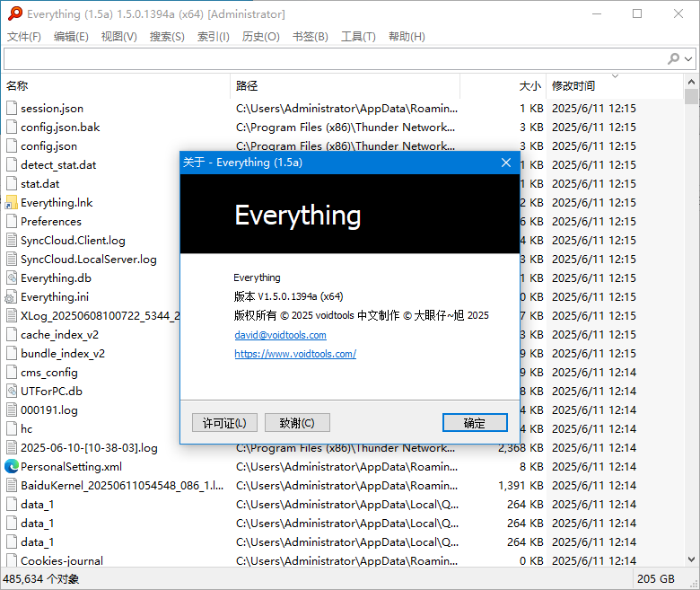Click the session.json path cell
700x590 pixels.
click(x=346, y=109)
